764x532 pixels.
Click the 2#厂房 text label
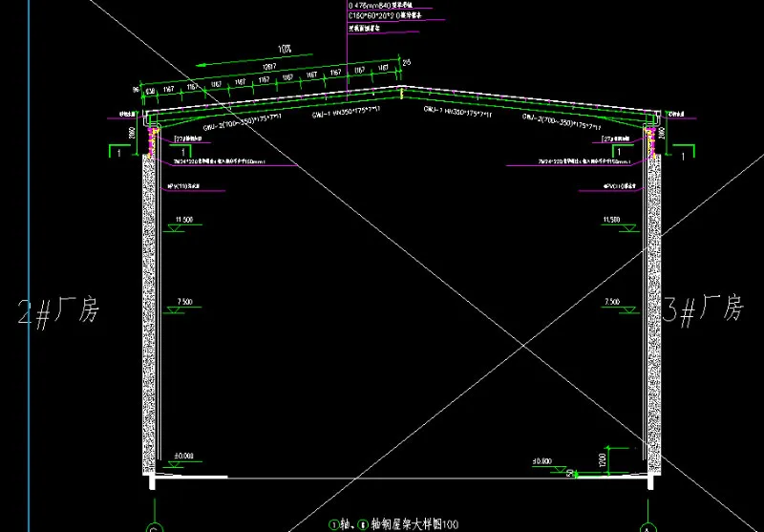58,310
